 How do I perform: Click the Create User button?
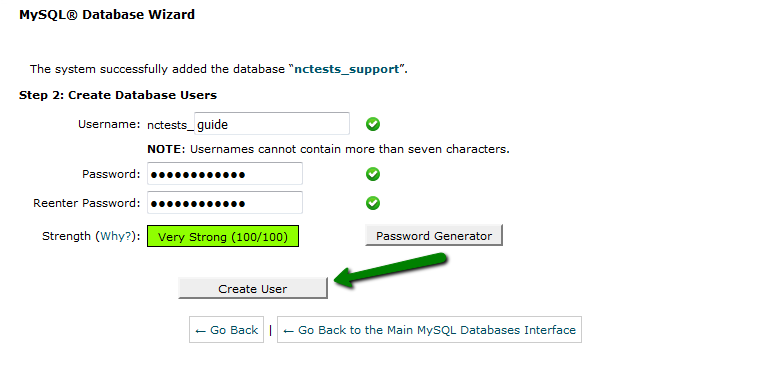pos(253,289)
